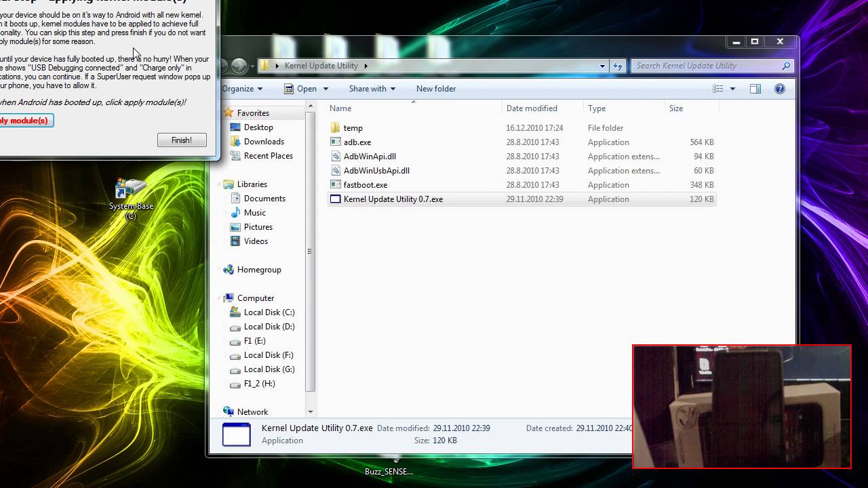The width and height of the screenshot is (868, 488).
Task: Click navigation pane scrollbar down arrow
Action: click(x=311, y=411)
